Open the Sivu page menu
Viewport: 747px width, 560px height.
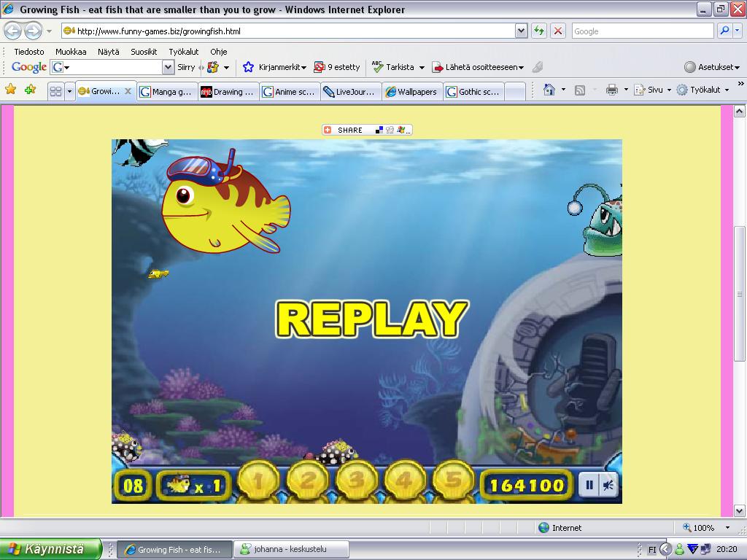point(652,90)
